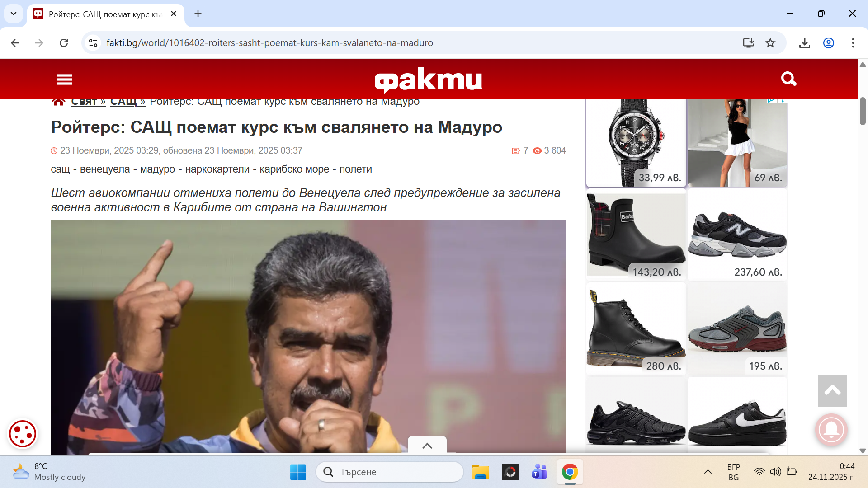Open Chrome downloads icon
This screenshot has height=488, width=868.
pos(804,43)
